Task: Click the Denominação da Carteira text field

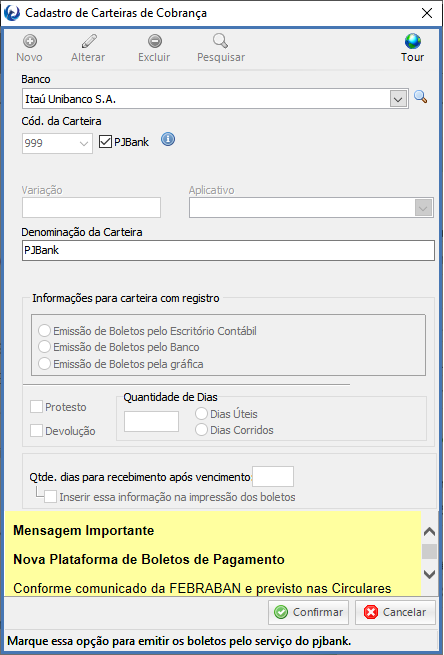Action: (228, 251)
